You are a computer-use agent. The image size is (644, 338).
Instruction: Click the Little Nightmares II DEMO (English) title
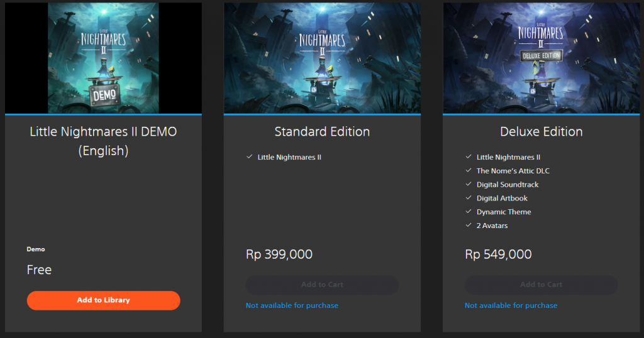(103, 141)
